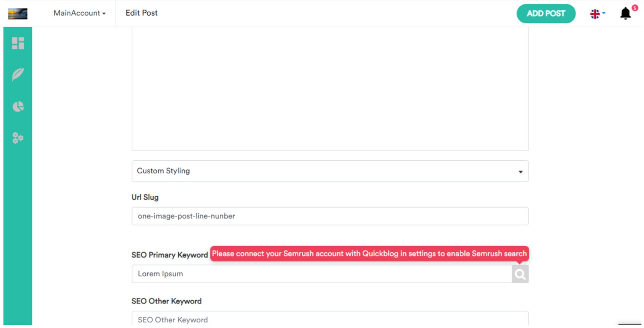Expand the Custom Styling dropdown
644x328 pixels.
330,171
